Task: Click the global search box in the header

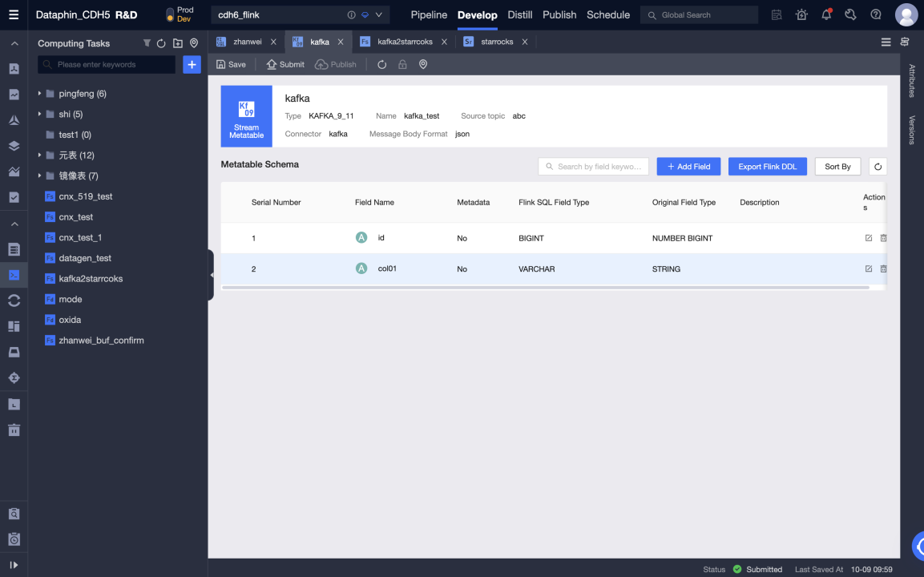Action: pos(699,14)
